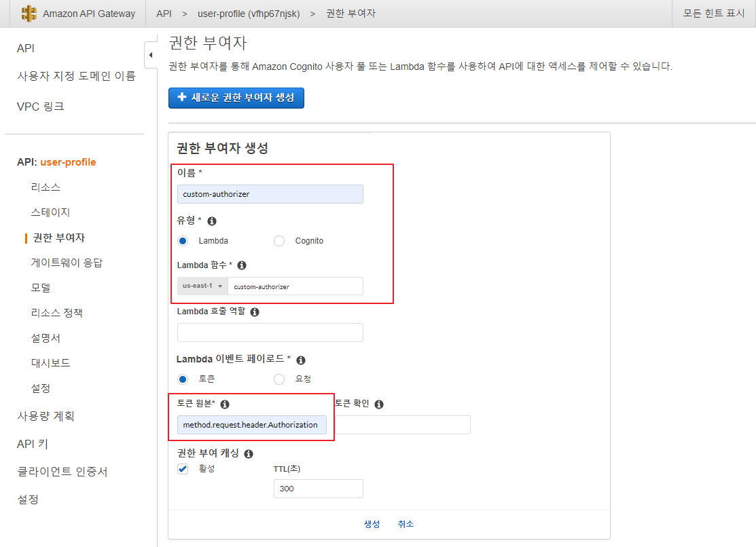
Task: Open 대시보드 in the sidebar
Action: click(51, 363)
